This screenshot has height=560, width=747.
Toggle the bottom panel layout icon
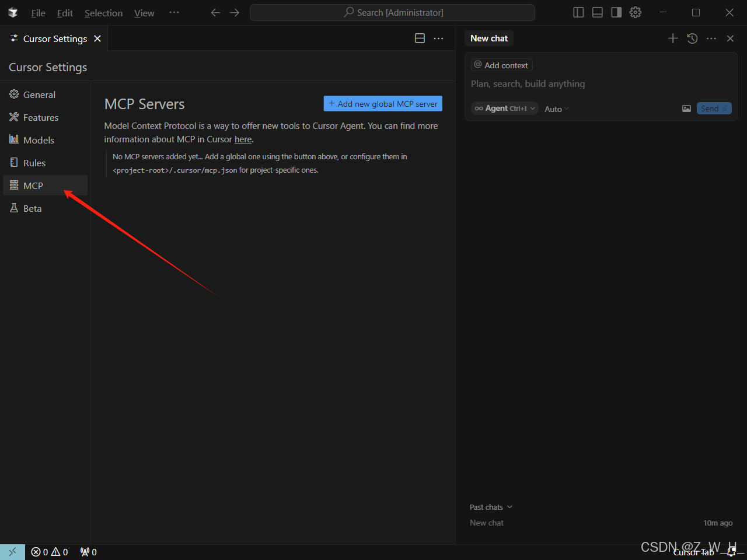click(597, 12)
